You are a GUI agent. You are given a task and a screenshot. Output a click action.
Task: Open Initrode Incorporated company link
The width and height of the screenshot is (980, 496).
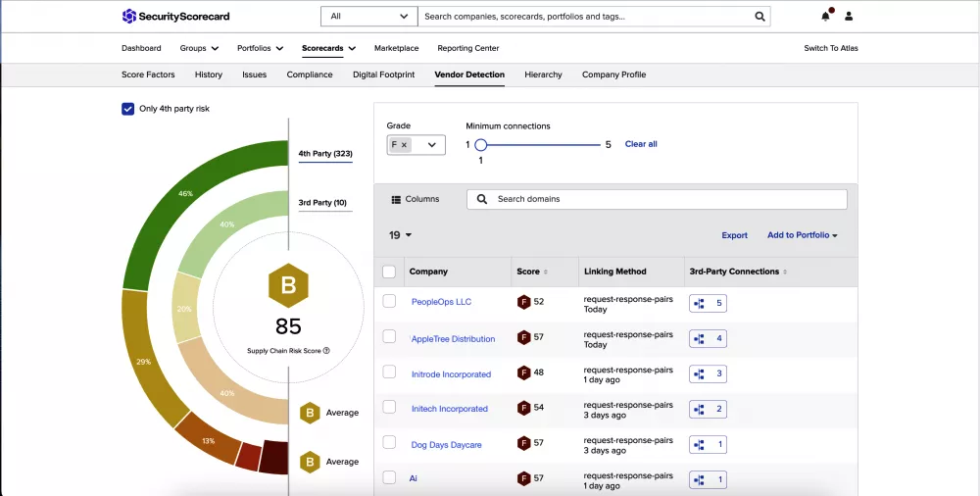coord(451,374)
